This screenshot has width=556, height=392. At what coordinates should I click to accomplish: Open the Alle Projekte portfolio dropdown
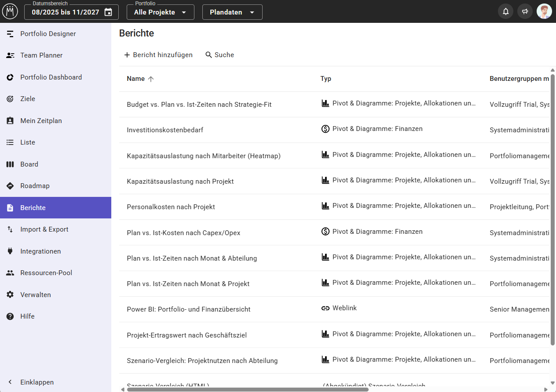point(160,12)
